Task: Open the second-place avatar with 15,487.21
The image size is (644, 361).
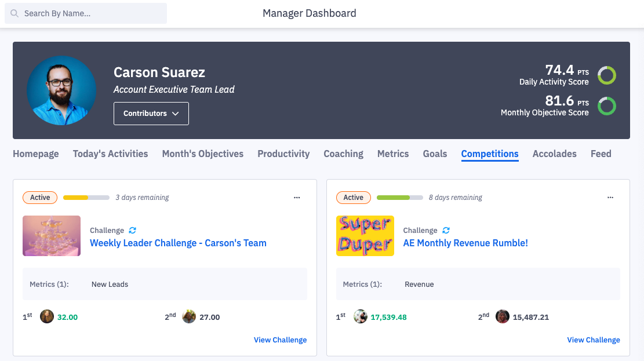Action: (503, 316)
